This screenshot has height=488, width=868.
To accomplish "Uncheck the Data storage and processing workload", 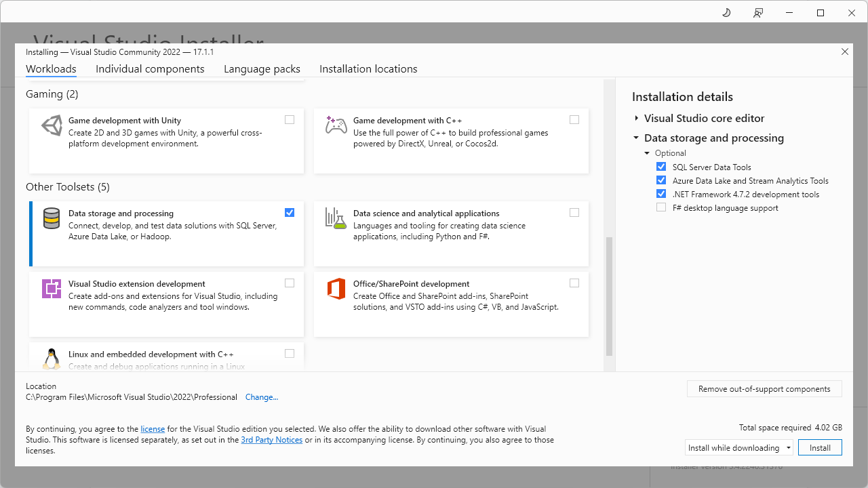I will point(290,213).
